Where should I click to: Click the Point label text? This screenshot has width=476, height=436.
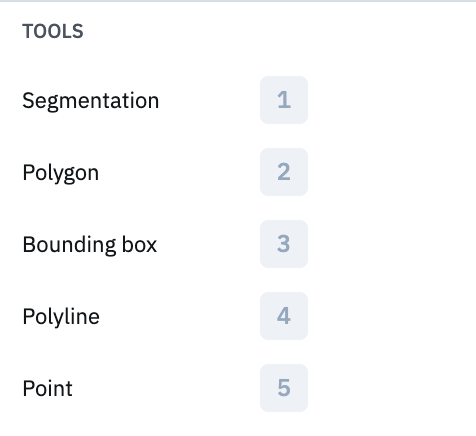click(x=47, y=388)
